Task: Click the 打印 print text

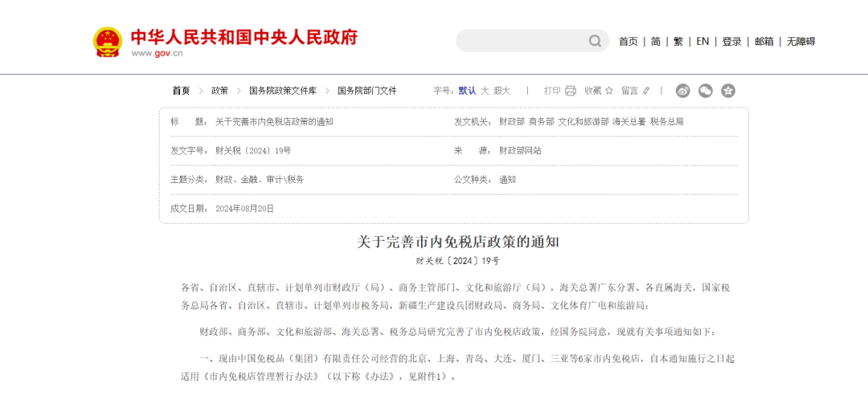Action: point(552,91)
